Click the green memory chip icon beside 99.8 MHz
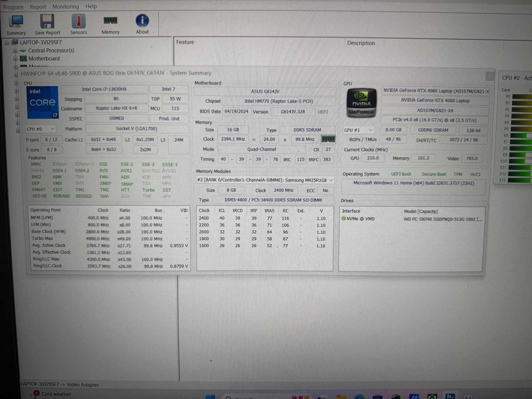Viewport: 532px width, 399px height. click(328, 139)
